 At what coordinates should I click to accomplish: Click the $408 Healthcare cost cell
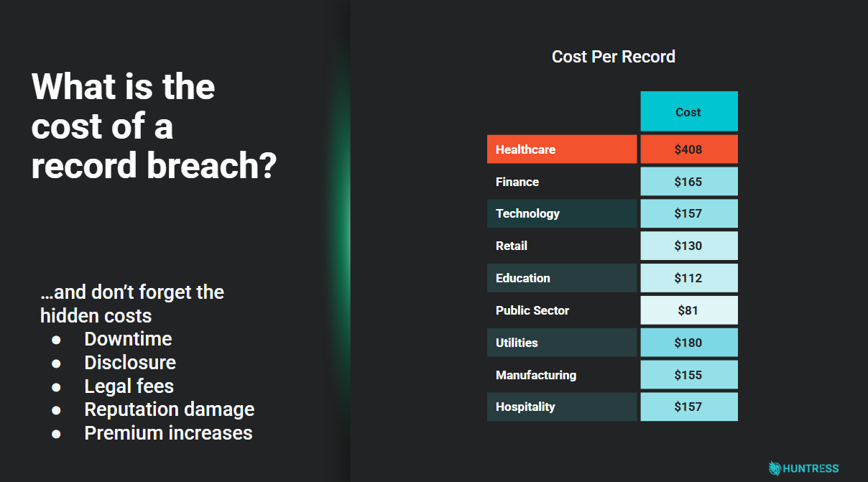(689, 149)
